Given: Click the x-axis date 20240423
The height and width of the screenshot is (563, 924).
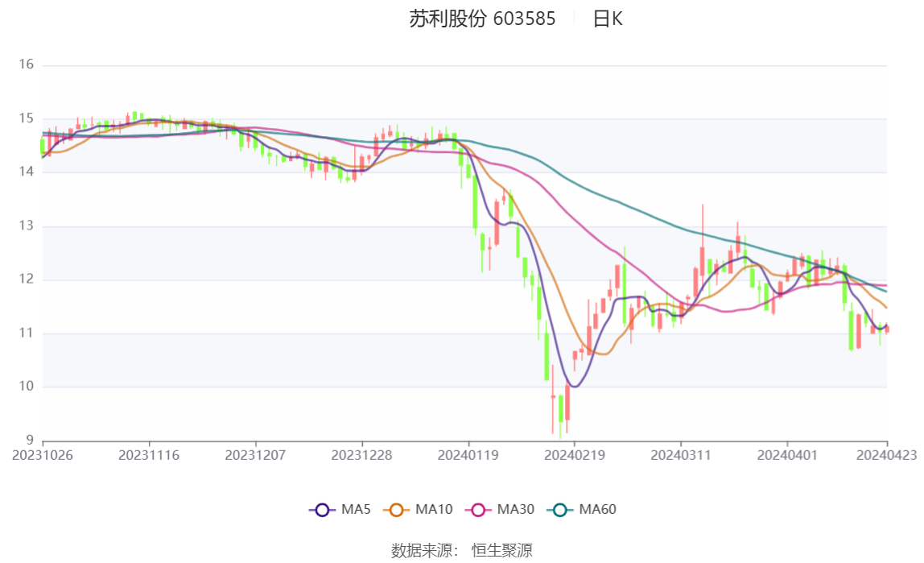Looking at the screenshot, I should 886,456.
